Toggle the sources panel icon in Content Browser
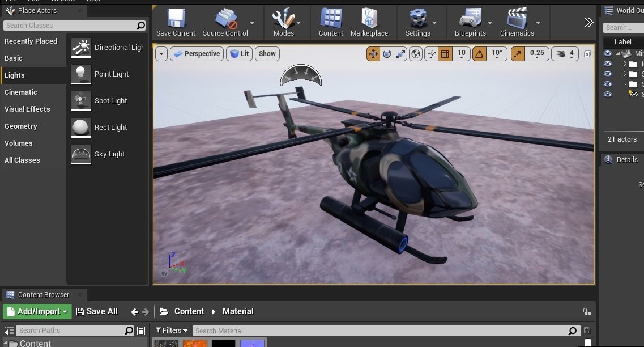The image size is (644, 347). [9, 331]
